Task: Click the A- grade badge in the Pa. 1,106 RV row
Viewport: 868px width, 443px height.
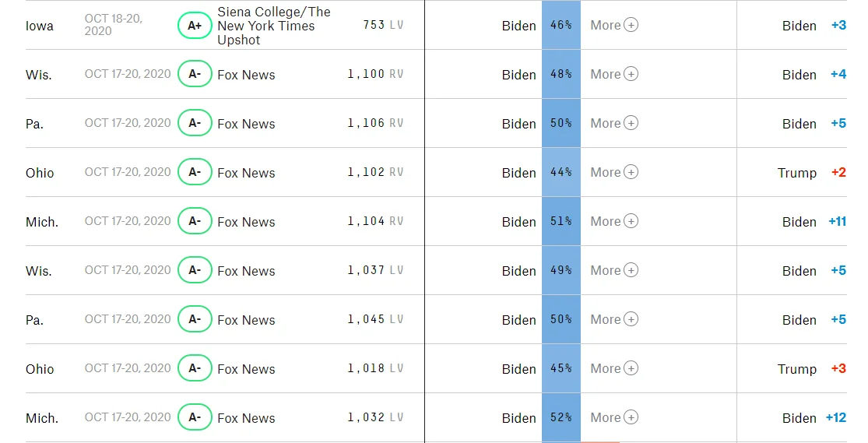Action: tap(195, 123)
